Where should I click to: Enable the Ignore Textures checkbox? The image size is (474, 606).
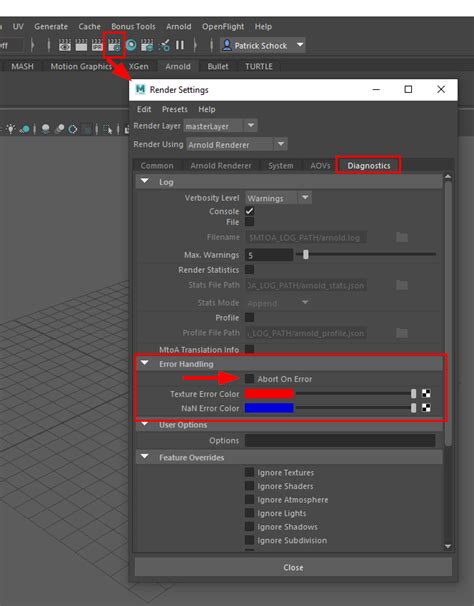tap(249, 472)
